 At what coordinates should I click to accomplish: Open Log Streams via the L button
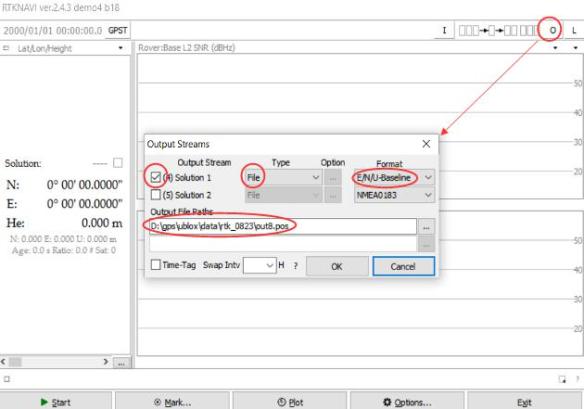point(574,30)
